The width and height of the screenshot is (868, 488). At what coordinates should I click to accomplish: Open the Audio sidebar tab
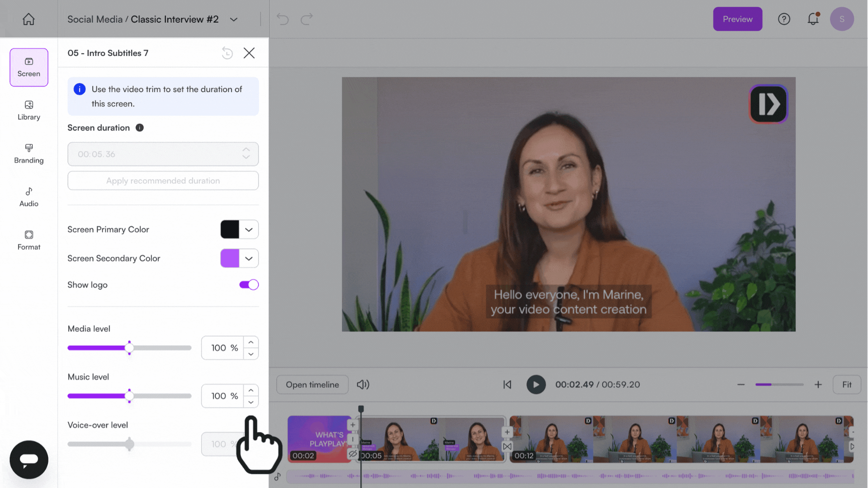[29, 197]
